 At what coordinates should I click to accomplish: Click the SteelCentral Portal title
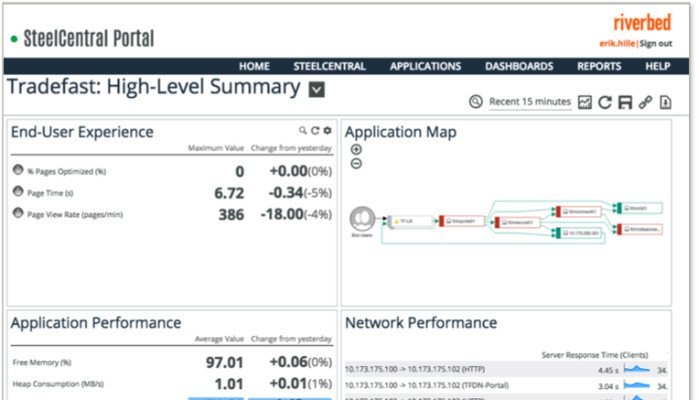89,38
